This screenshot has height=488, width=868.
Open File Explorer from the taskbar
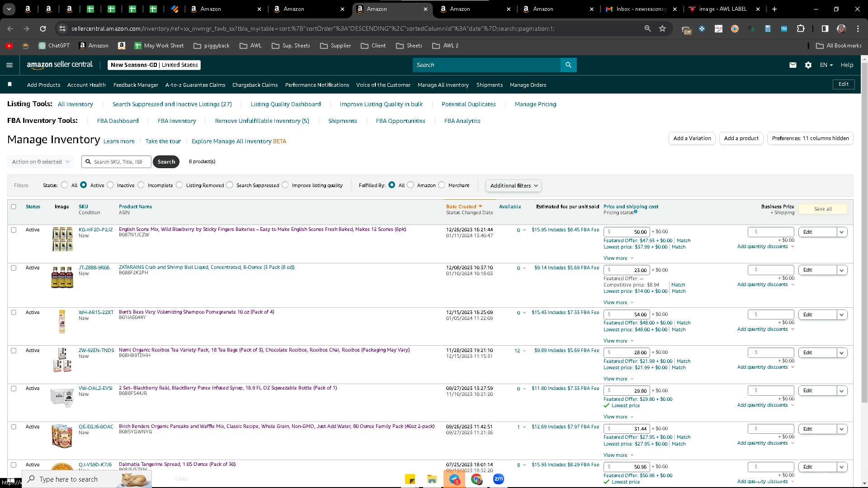[x=432, y=479]
